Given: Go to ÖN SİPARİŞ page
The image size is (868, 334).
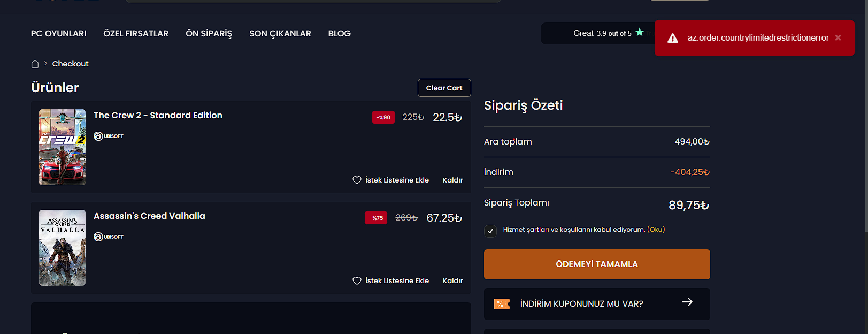Looking at the screenshot, I should 209,33.
